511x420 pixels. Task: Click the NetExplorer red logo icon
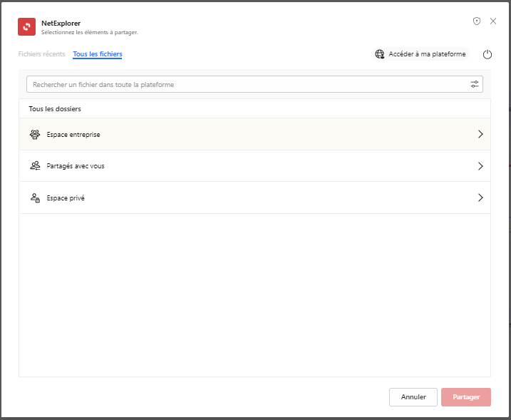(26, 27)
